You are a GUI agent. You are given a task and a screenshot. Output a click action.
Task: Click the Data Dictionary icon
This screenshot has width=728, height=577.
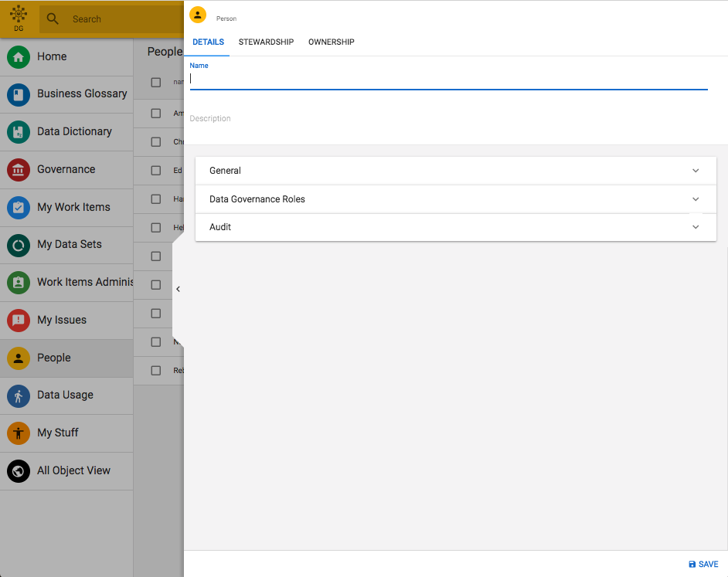19,132
